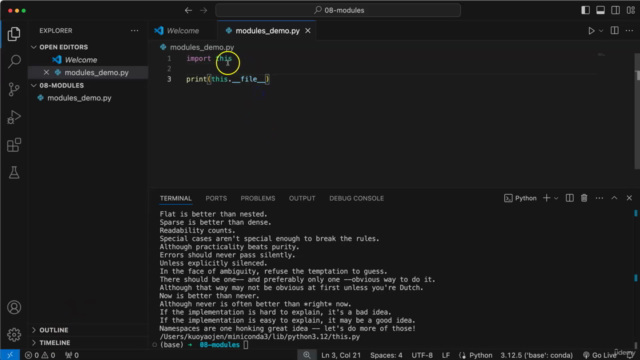Split the terminal panel

point(569,198)
